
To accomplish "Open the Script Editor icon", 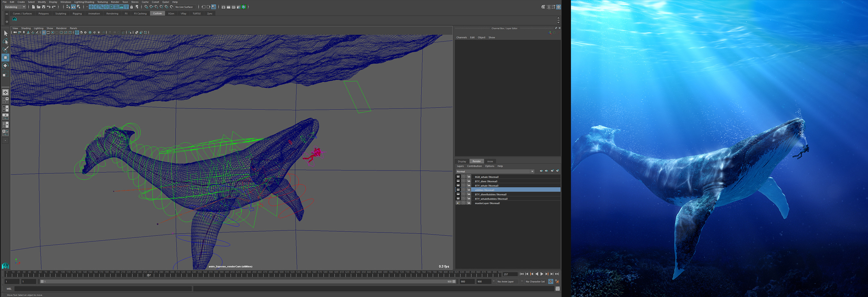I will coord(558,289).
